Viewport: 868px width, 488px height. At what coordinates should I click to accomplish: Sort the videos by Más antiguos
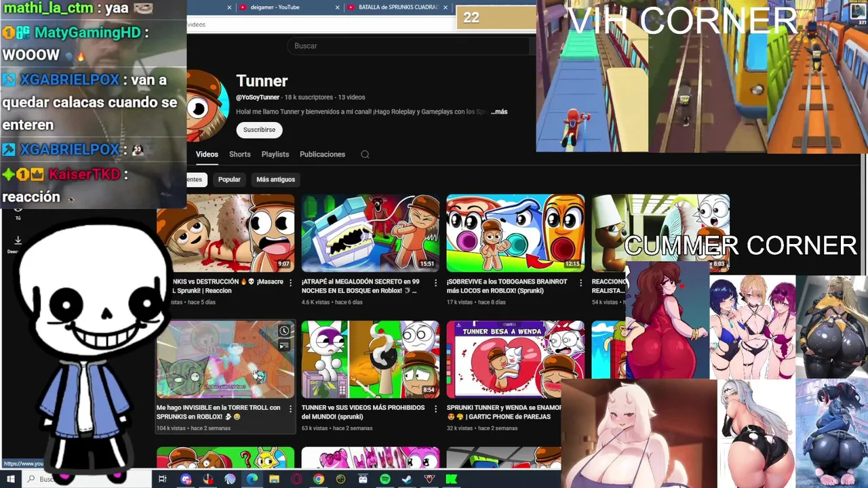275,180
